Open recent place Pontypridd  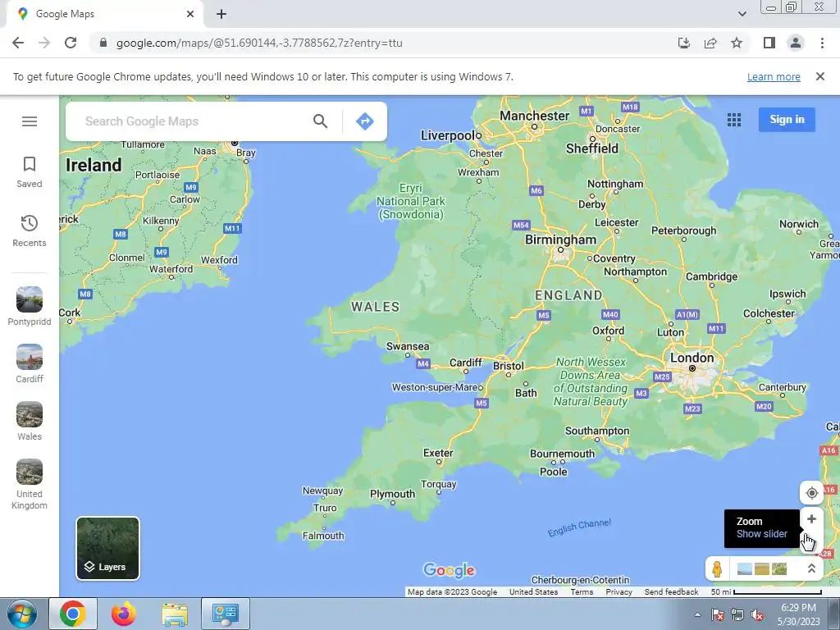coord(30,306)
